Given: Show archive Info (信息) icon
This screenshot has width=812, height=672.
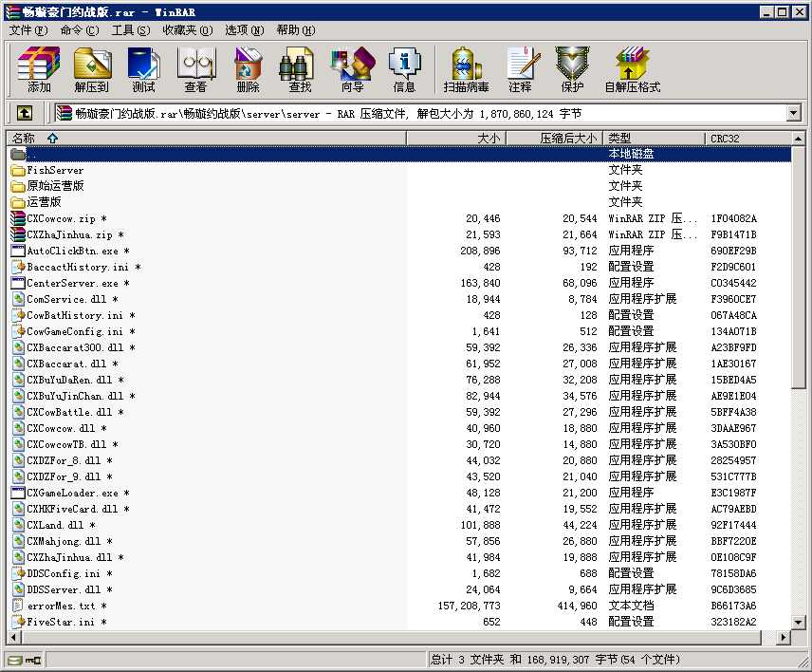Looking at the screenshot, I should click(404, 69).
